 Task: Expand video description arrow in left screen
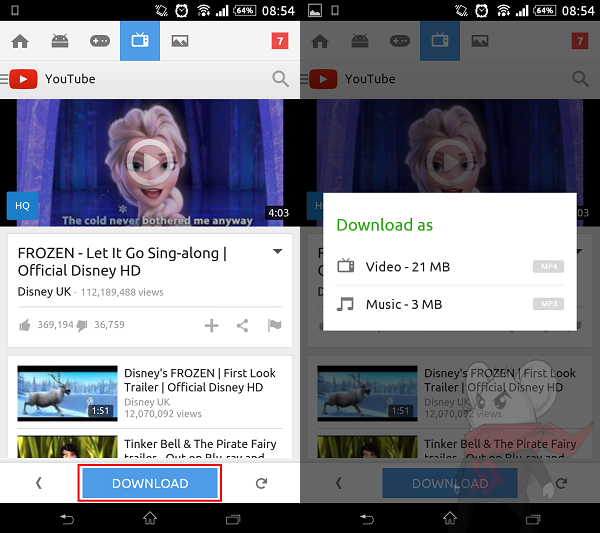[277, 252]
